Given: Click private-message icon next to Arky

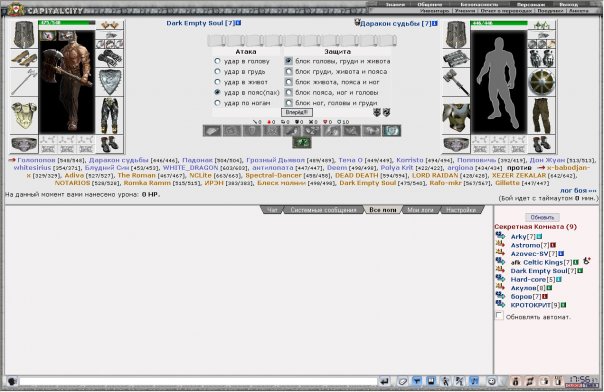Looking at the screenshot, I should (x=500, y=236).
